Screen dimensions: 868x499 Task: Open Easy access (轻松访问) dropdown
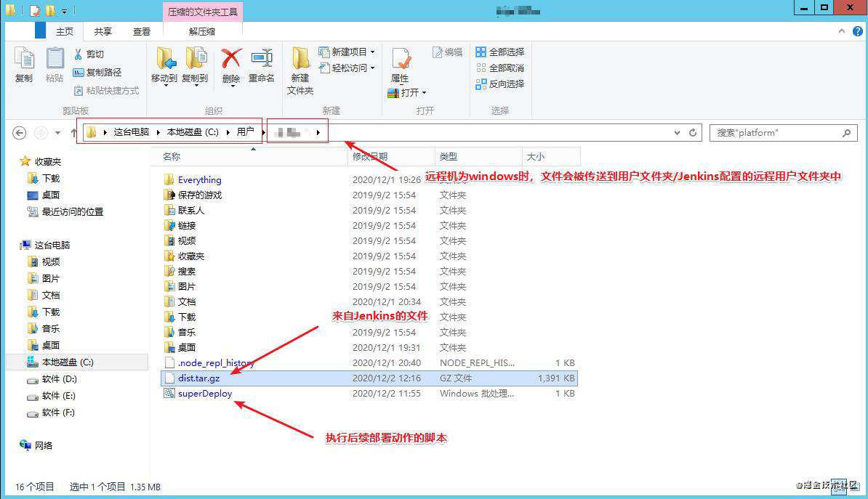(x=347, y=68)
